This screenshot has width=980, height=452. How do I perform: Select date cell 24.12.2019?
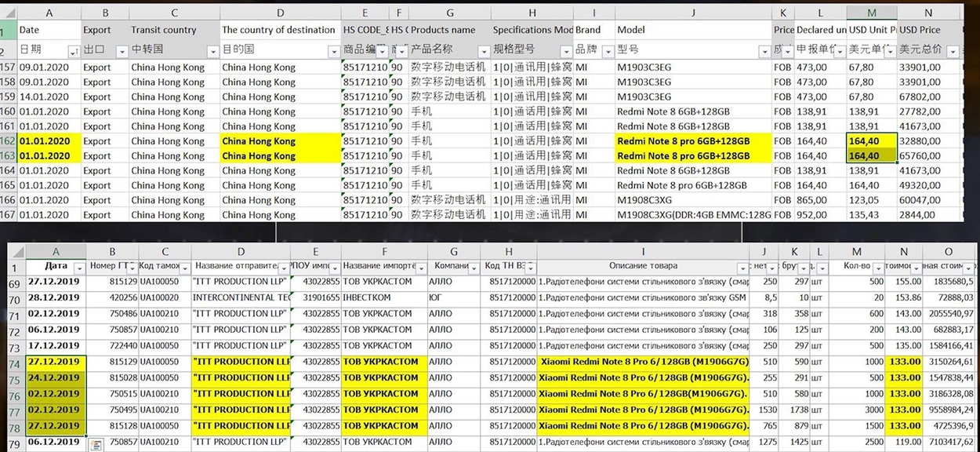tap(56, 377)
